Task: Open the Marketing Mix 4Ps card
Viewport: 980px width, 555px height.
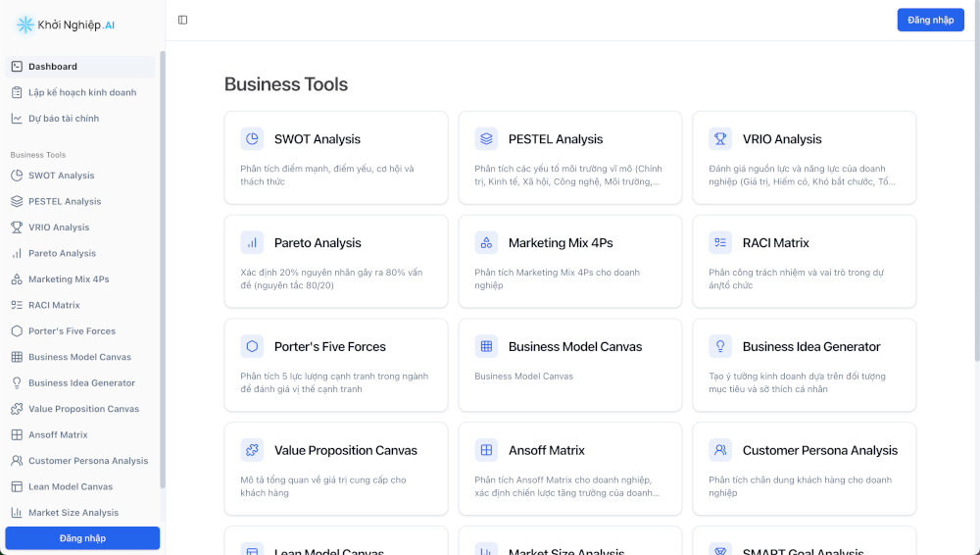Action: tap(569, 260)
